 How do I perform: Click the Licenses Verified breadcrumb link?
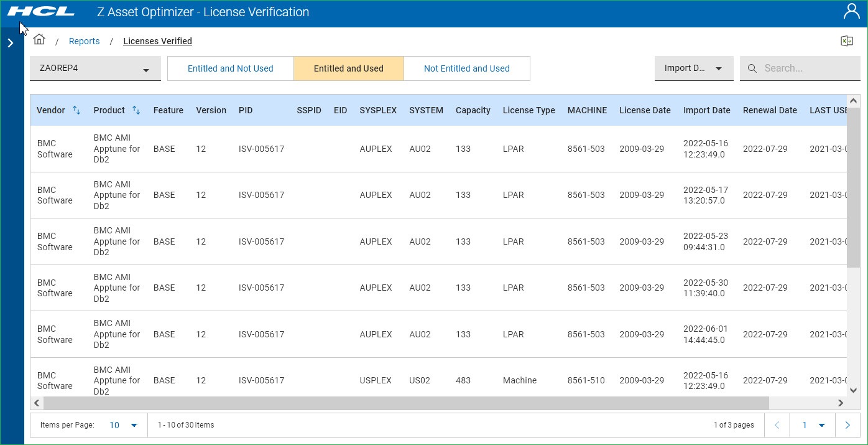[157, 41]
